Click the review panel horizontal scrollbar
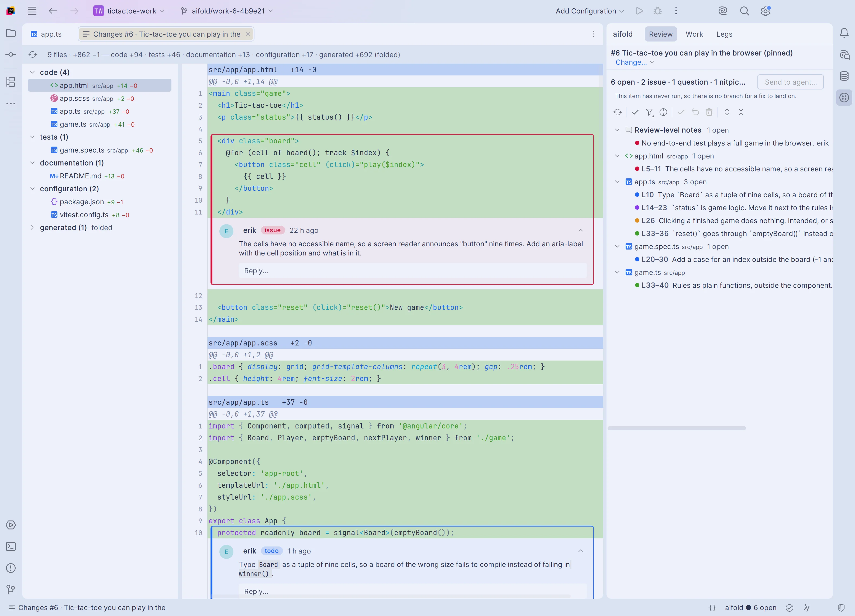This screenshot has height=616, width=855. [x=676, y=428]
